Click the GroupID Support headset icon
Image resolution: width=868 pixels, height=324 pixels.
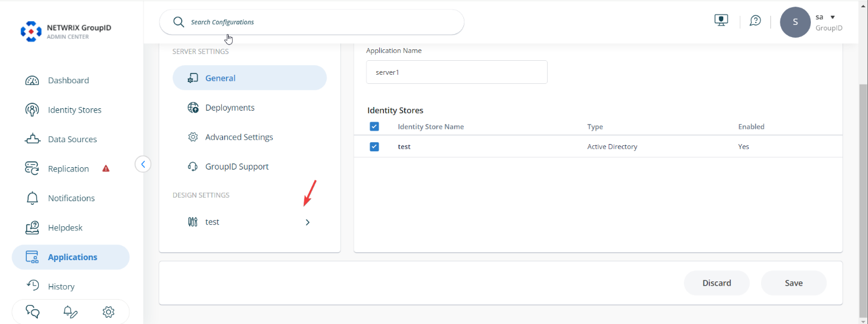(x=193, y=167)
